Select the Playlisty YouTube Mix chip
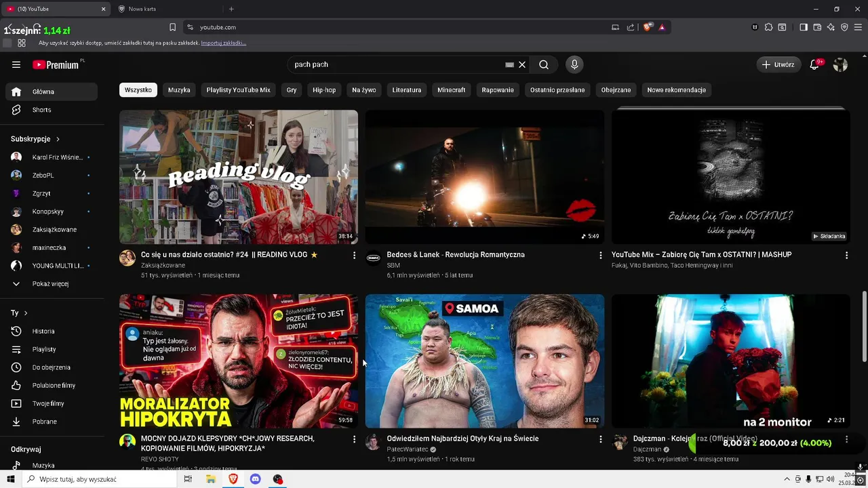The image size is (868, 488). [238, 89]
